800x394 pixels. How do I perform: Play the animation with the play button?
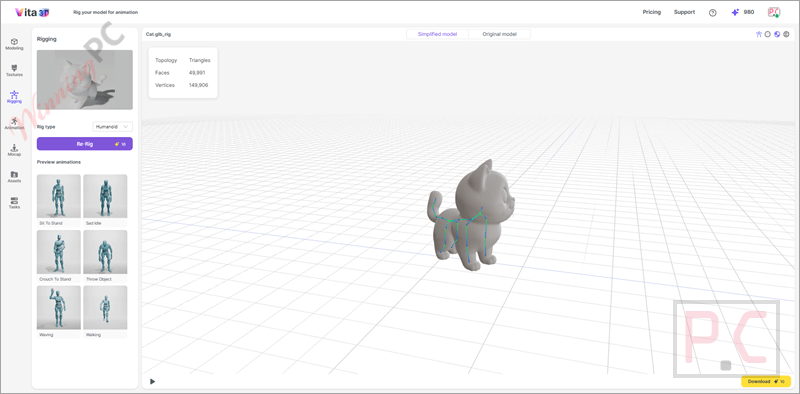tap(152, 381)
